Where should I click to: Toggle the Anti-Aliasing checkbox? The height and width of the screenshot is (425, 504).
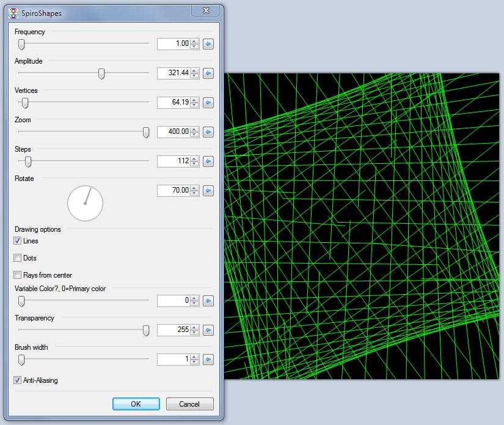(x=17, y=380)
